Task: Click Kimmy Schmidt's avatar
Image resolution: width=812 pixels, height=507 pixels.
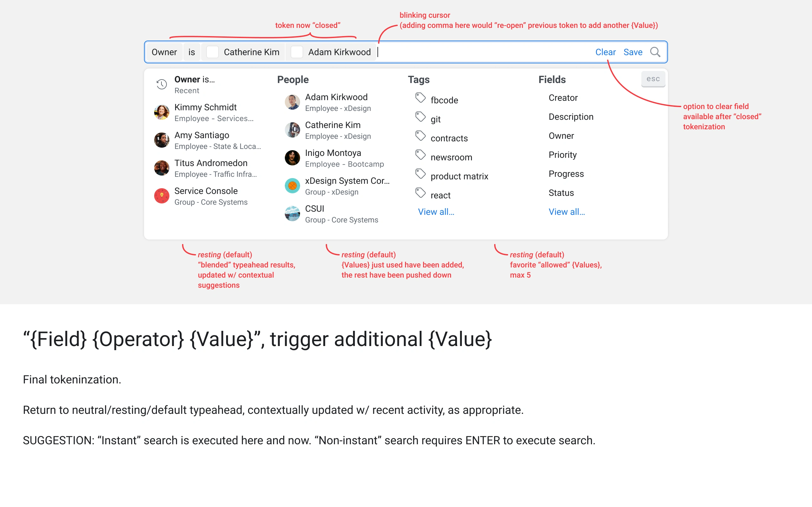Action: [162, 112]
